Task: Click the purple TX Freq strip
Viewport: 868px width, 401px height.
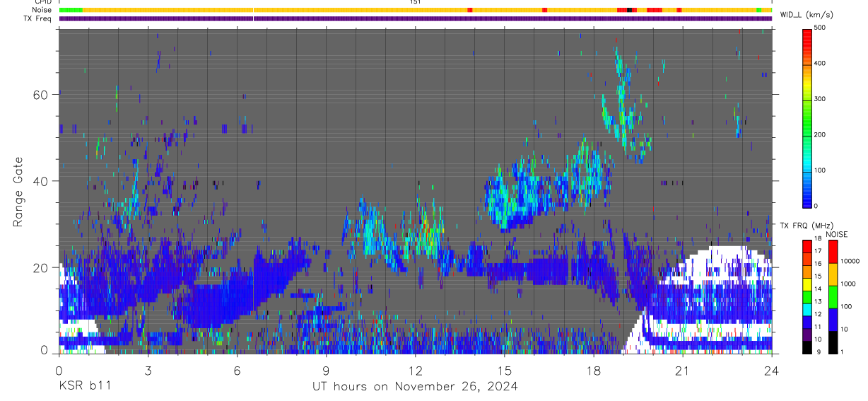Action: [416, 18]
